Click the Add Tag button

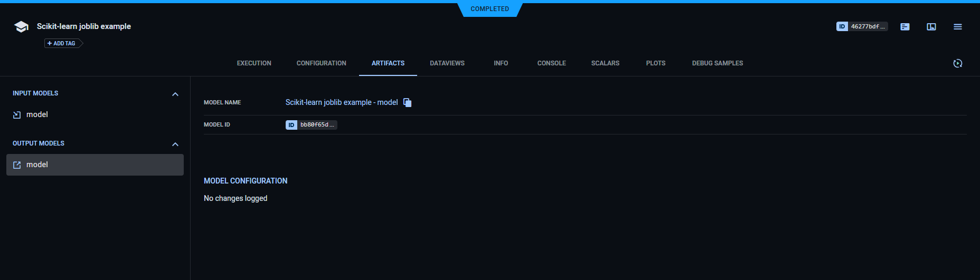[63, 43]
